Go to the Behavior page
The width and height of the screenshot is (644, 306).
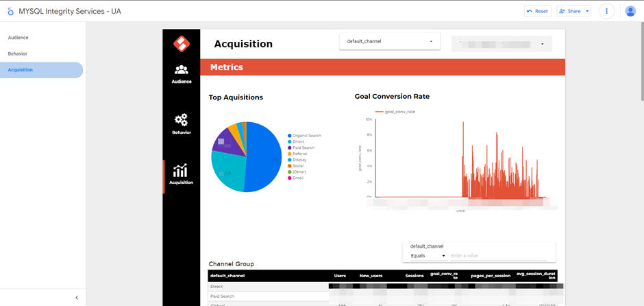point(18,54)
